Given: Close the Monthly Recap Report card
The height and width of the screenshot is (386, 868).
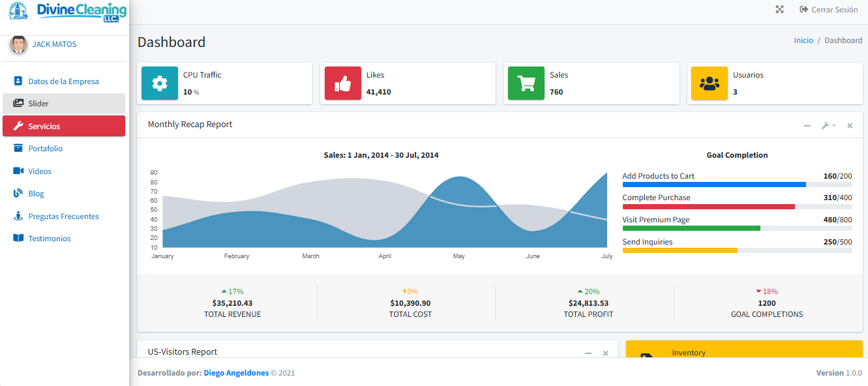Looking at the screenshot, I should click(850, 125).
